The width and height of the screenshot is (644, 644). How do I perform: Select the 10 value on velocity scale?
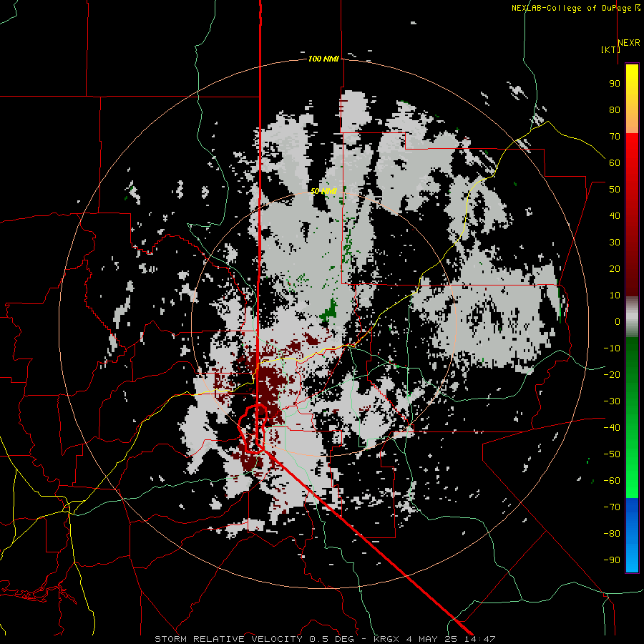point(615,296)
